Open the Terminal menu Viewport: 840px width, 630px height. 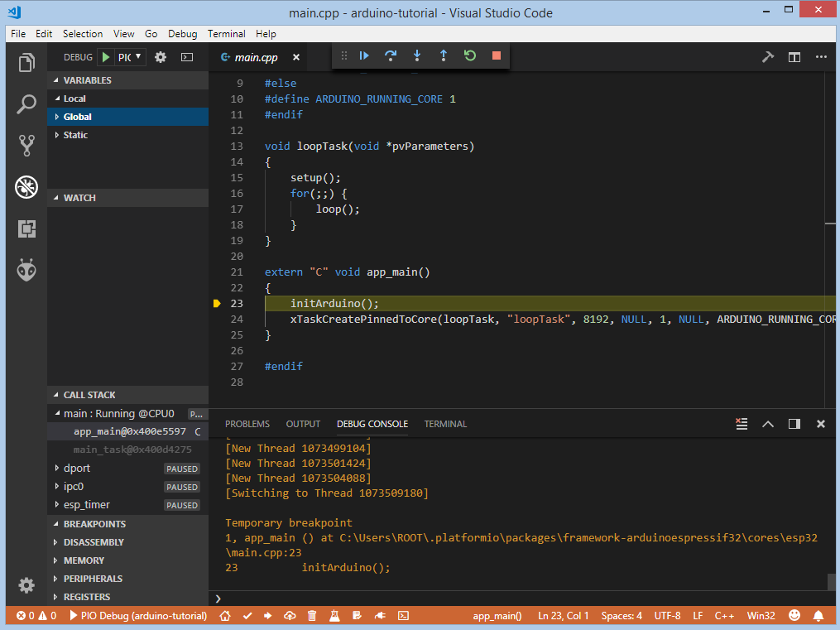(x=226, y=34)
